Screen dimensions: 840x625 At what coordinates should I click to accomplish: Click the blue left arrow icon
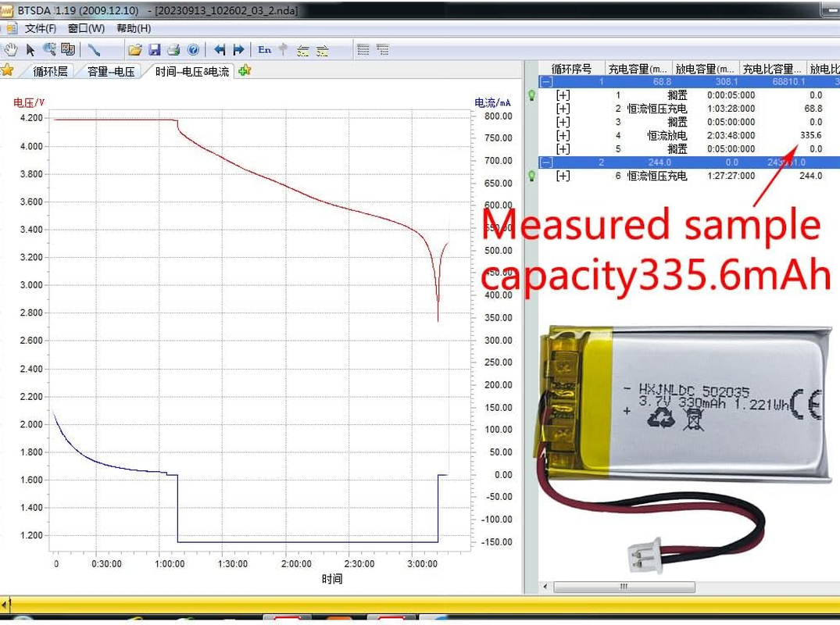click(220, 49)
